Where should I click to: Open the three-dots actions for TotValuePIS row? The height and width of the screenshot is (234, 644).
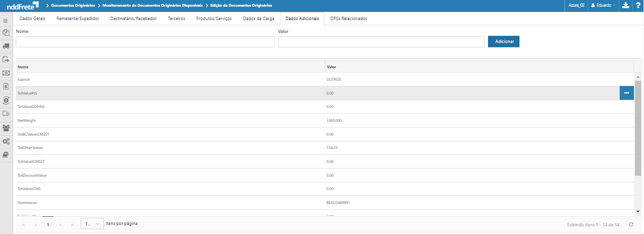pyautogui.click(x=626, y=93)
